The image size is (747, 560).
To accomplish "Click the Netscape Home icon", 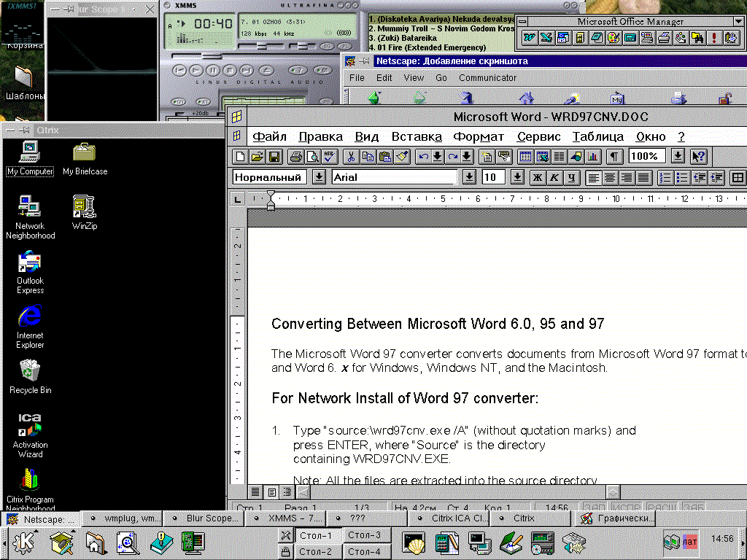I will 527,98.
